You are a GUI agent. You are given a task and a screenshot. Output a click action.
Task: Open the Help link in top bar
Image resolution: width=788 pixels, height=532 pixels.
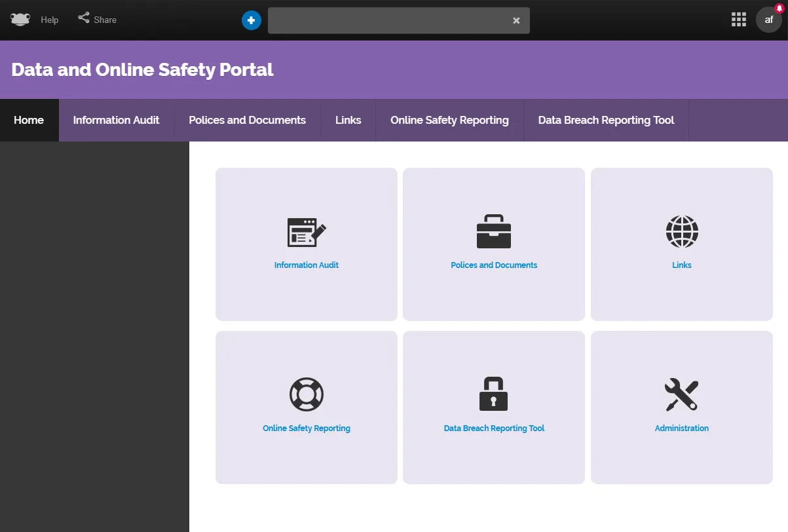click(x=50, y=20)
